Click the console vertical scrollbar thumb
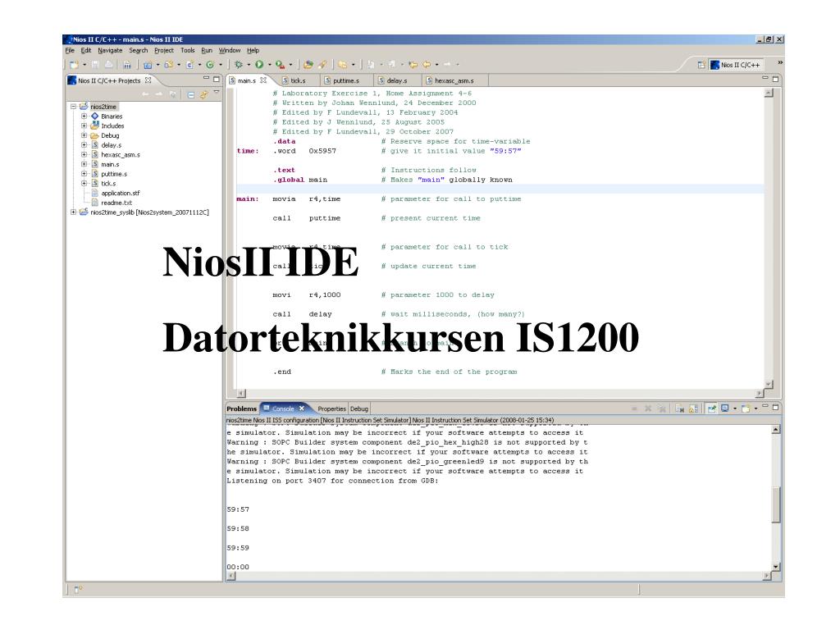This screenshot has width=840, height=630. point(776,504)
